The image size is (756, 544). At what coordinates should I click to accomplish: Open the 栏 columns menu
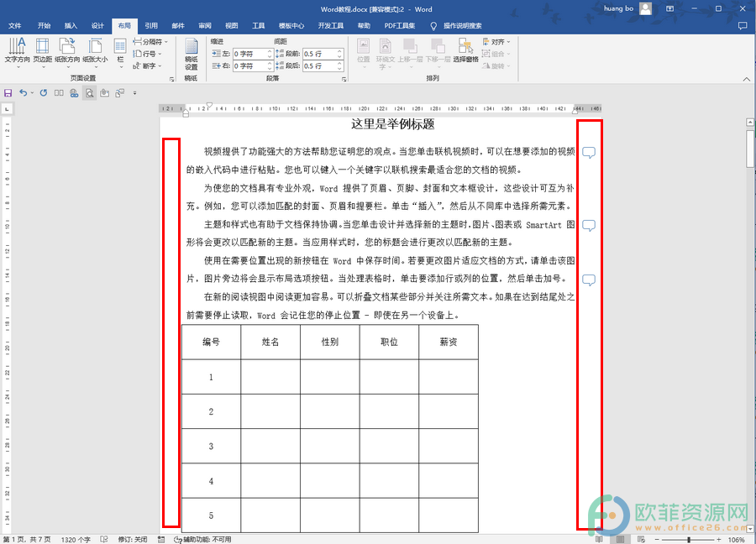point(120,52)
